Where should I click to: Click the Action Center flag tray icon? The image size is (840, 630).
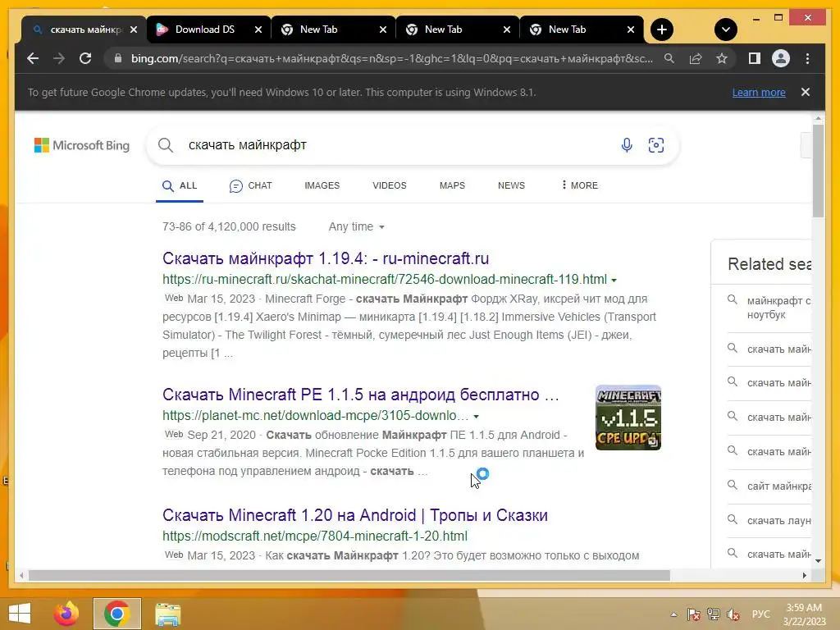point(693,614)
